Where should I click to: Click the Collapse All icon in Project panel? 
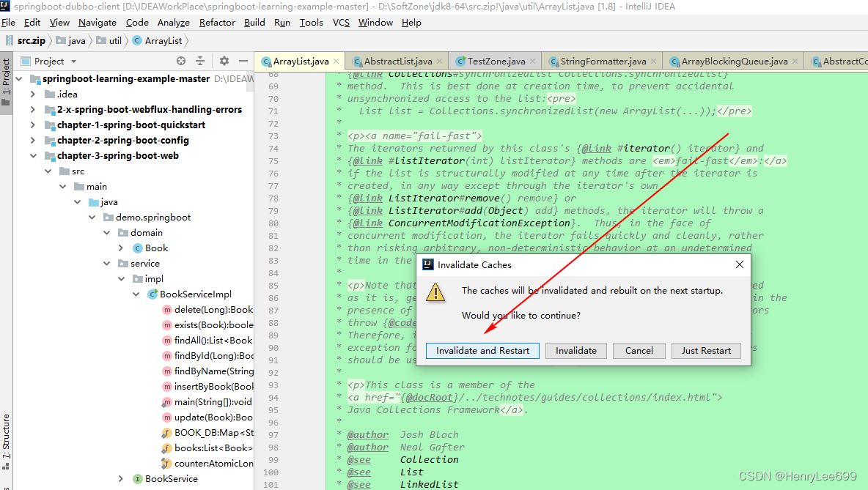200,61
